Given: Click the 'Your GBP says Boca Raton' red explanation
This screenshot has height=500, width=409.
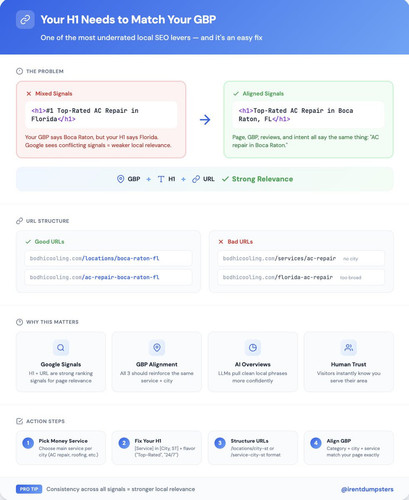Looking at the screenshot, I should pyautogui.click(x=98, y=141).
